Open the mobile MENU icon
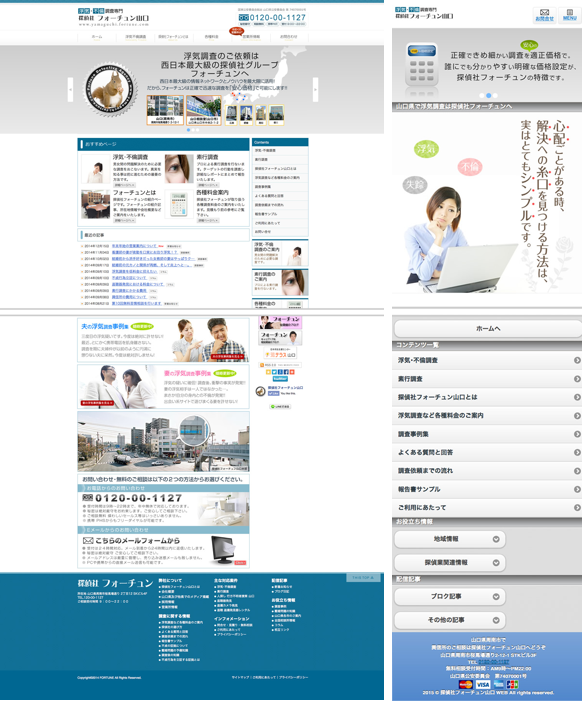Viewport: 582px width, 701px height. (569, 13)
